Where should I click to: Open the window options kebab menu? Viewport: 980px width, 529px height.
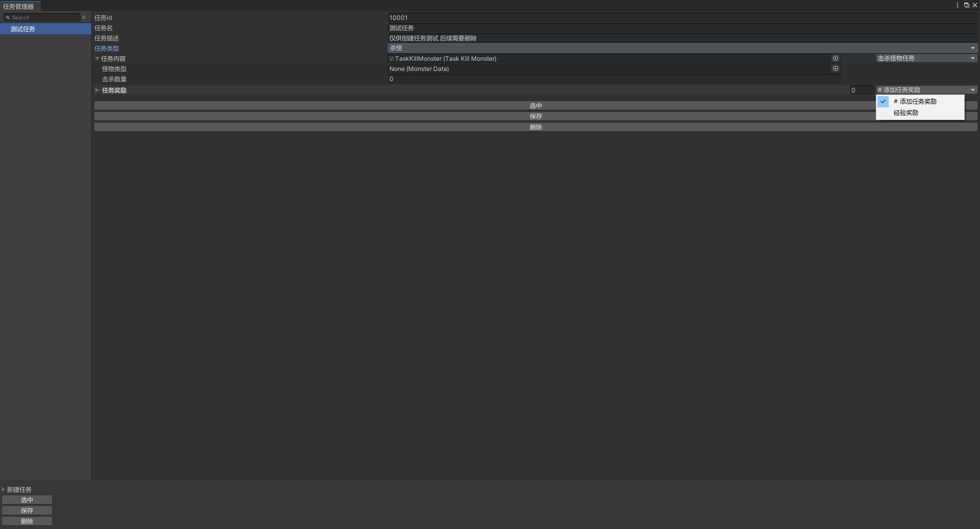[958, 5]
